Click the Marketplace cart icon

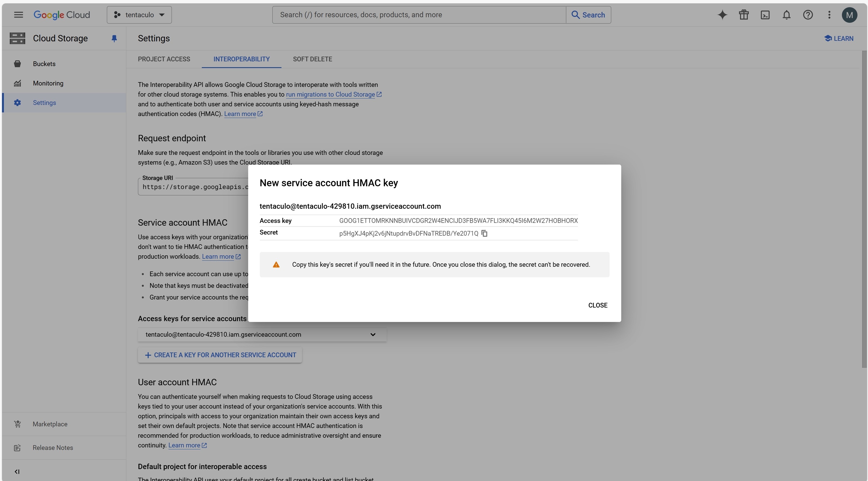pyautogui.click(x=17, y=424)
